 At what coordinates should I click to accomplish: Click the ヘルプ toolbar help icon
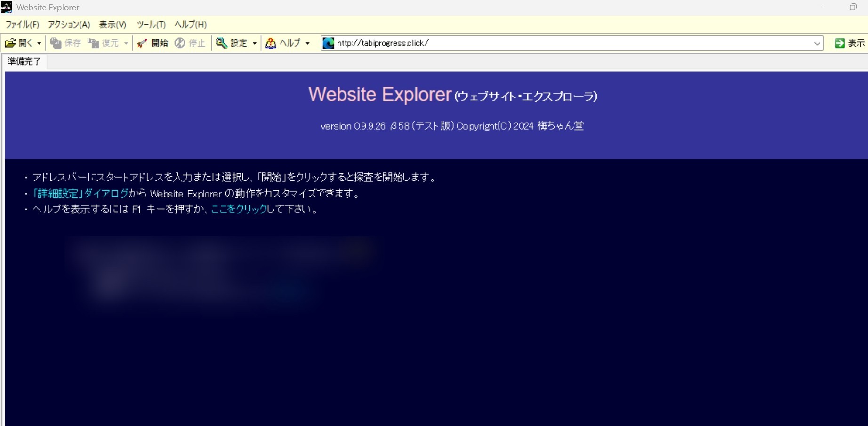[271, 43]
